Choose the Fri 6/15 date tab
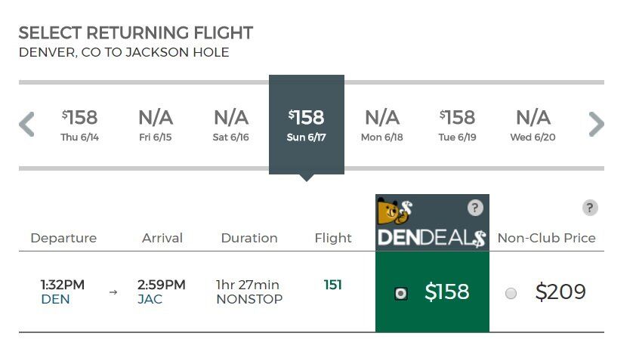The image size is (636, 364). [156, 125]
